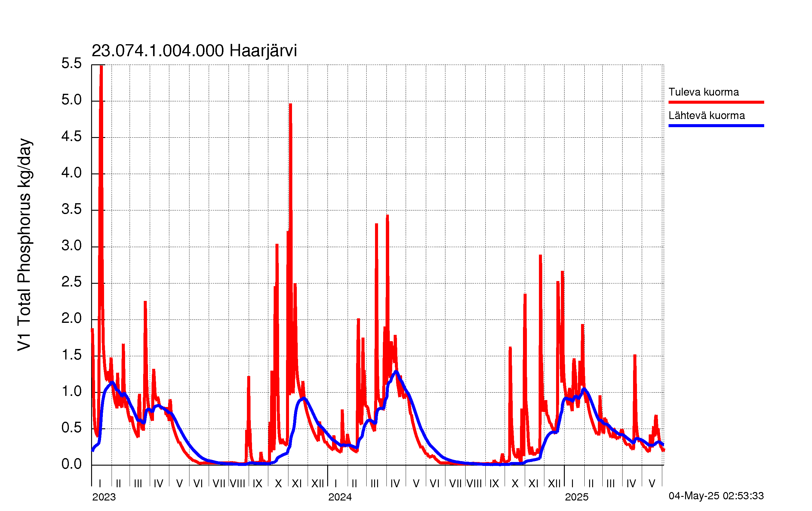Screen dimensions: 812x511
Task: Click the 2023 month label 'XII'
Action: [318, 483]
